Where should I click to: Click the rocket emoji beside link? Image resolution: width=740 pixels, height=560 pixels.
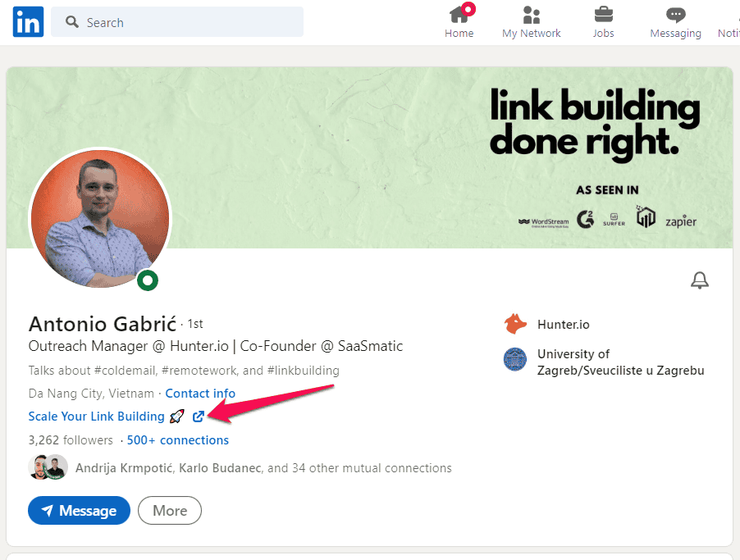(177, 417)
